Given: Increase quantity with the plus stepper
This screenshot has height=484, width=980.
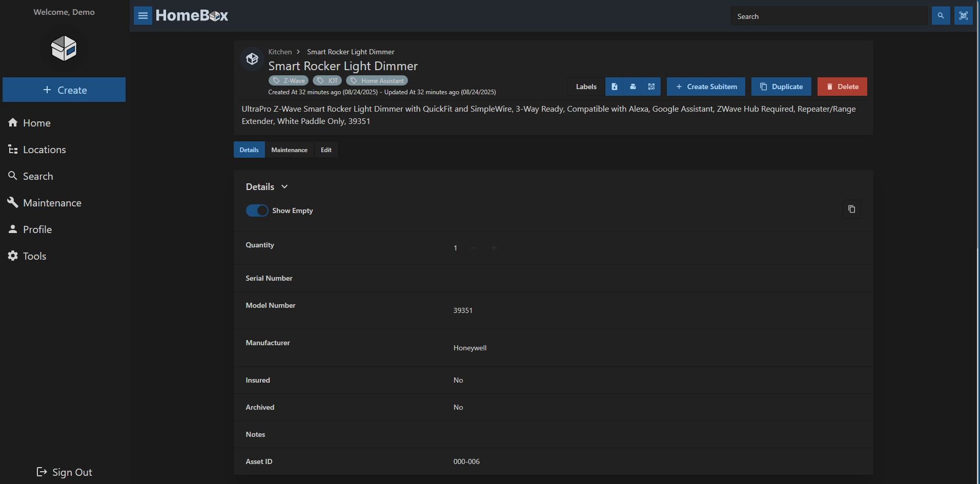Looking at the screenshot, I should (494, 248).
